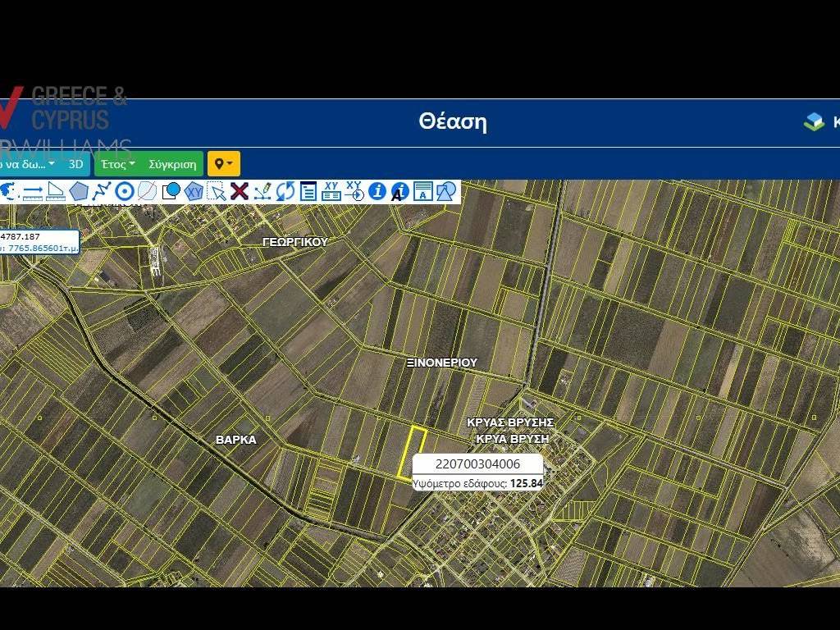Click parcel number 220700304006 label

pos(477,464)
